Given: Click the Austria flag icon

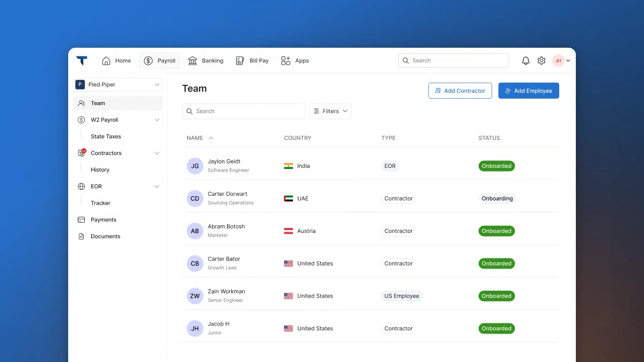Looking at the screenshot, I should [289, 231].
